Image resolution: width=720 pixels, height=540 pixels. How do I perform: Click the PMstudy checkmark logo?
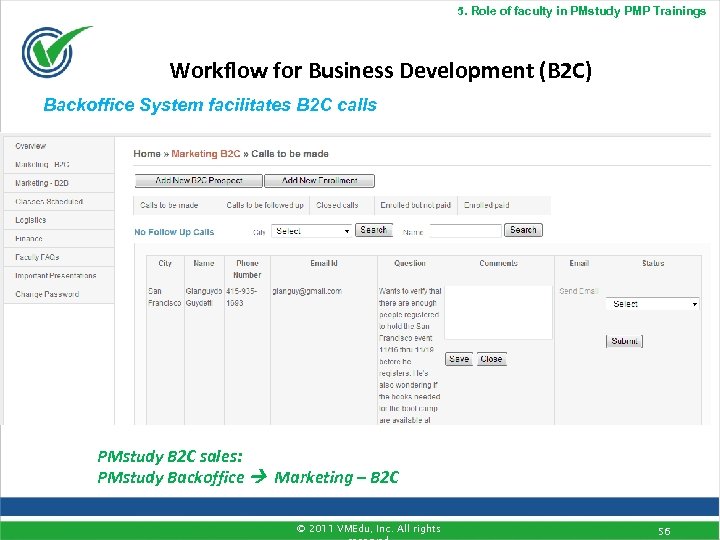(56, 51)
